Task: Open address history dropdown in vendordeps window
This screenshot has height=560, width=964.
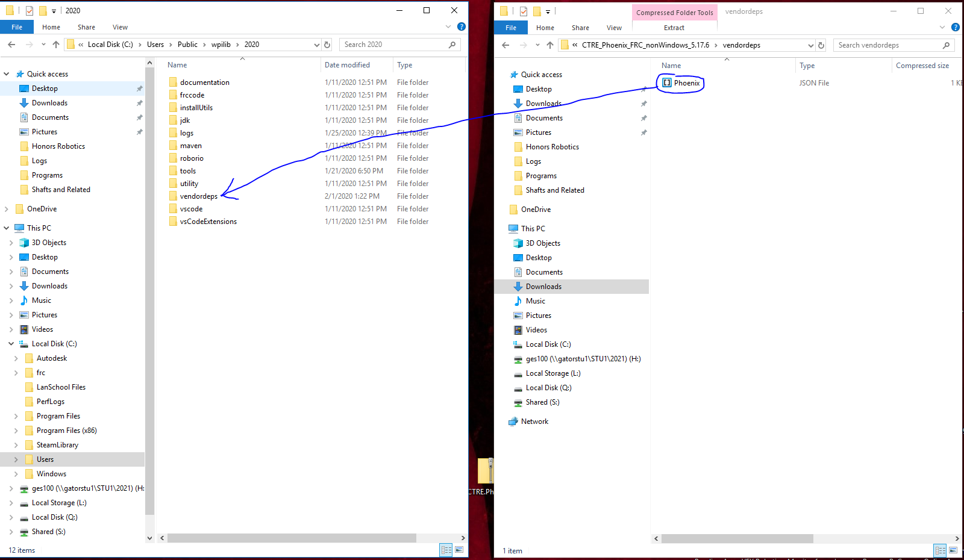Action: tap(811, 45)
